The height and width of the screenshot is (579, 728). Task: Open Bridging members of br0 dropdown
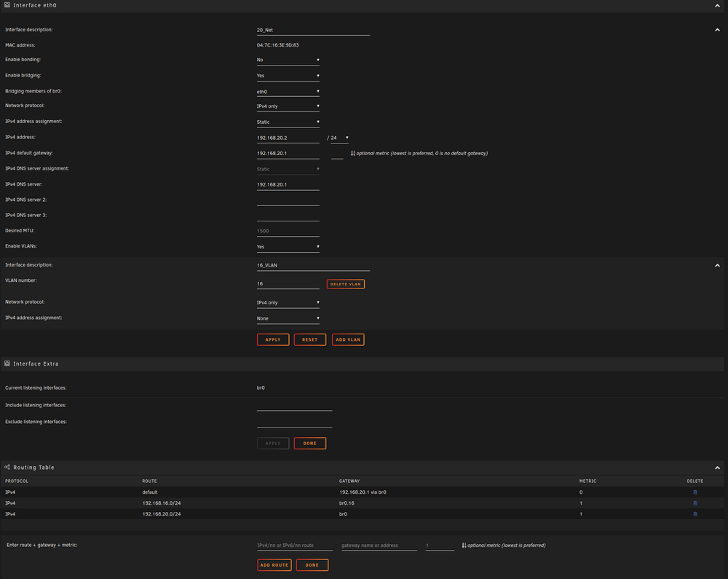288,92
